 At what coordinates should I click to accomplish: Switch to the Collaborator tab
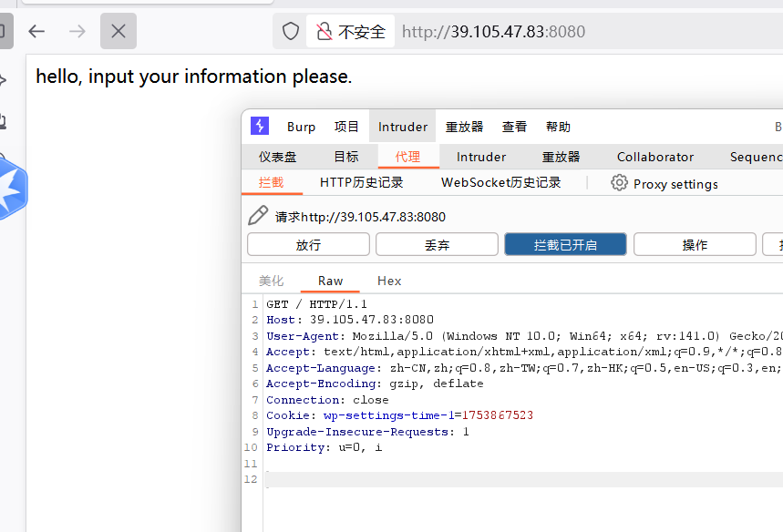[655, 157]
